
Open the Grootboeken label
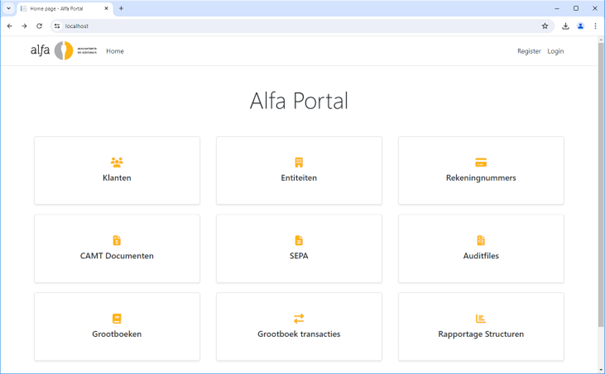coord(117,334)
